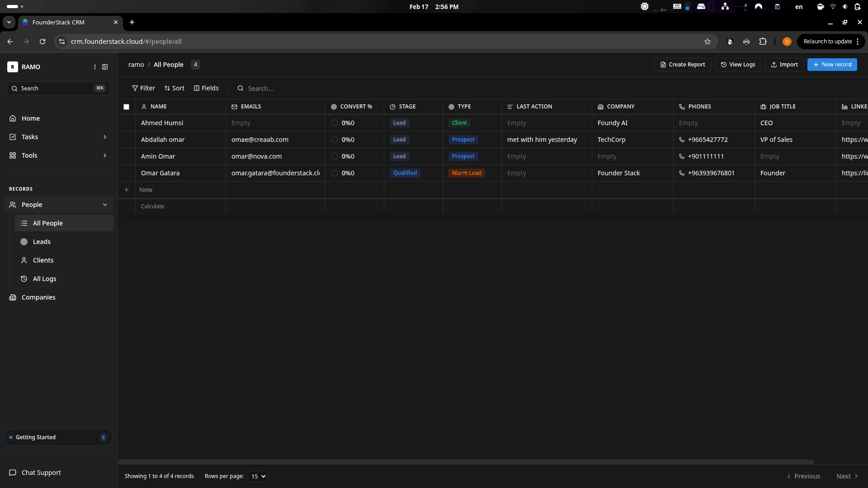
Task: Toggle the Convert % circle for Abdallah omar
Action: pos(335,140)
